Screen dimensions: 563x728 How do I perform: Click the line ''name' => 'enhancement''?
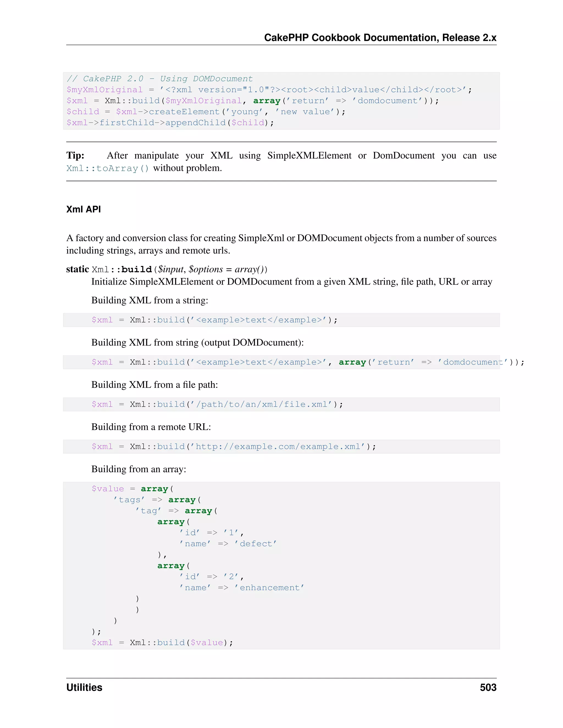242,588
